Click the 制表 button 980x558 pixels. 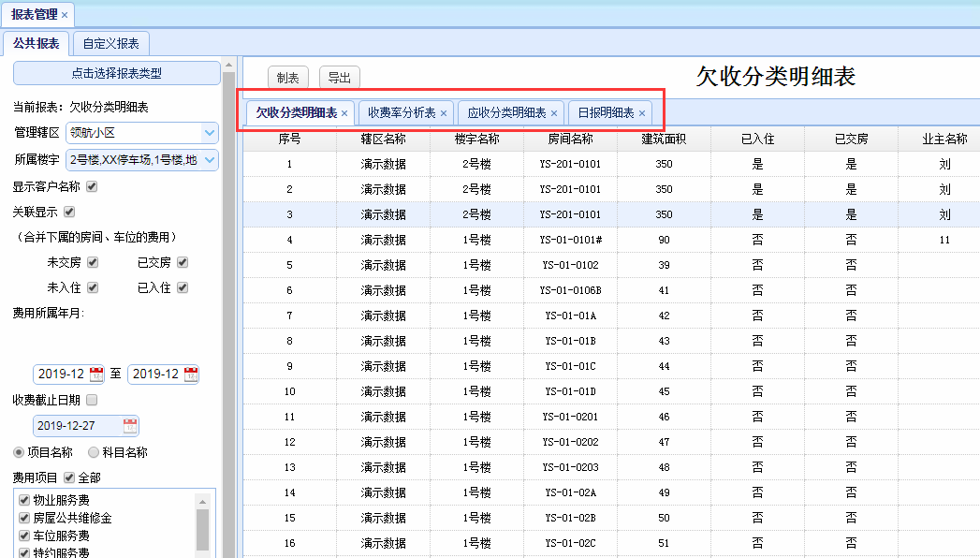click(287, 79)
